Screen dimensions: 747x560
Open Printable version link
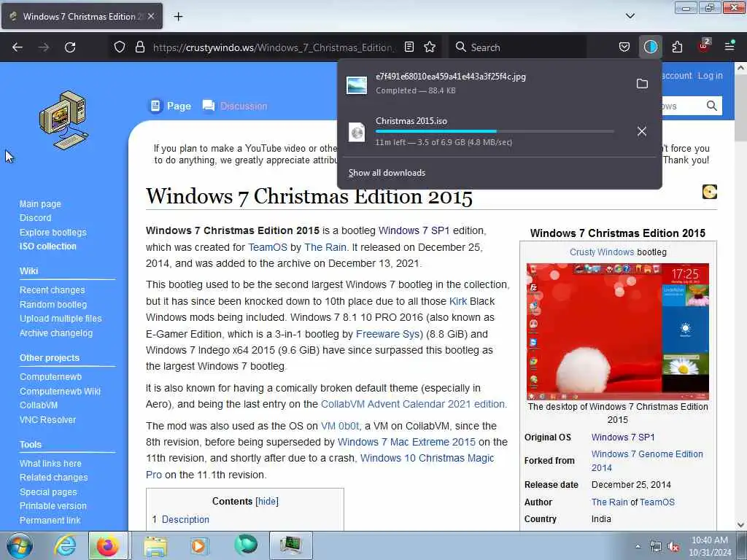53,506
